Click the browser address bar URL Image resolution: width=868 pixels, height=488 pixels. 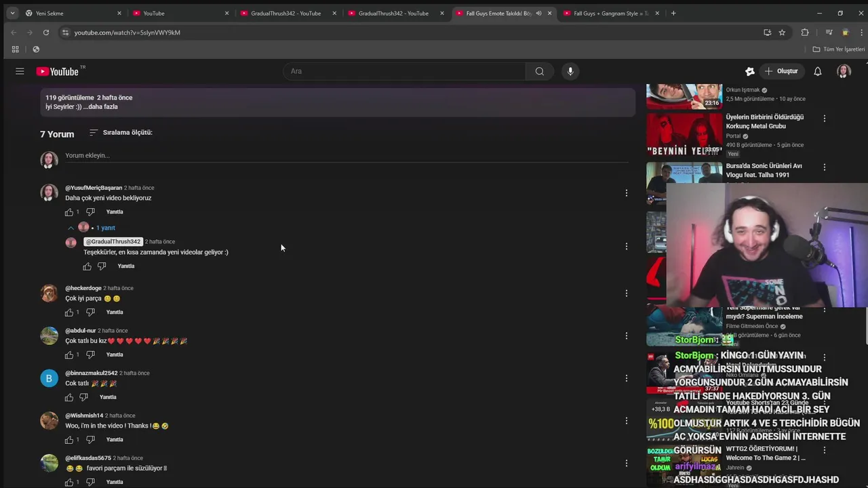pos(127,33)
